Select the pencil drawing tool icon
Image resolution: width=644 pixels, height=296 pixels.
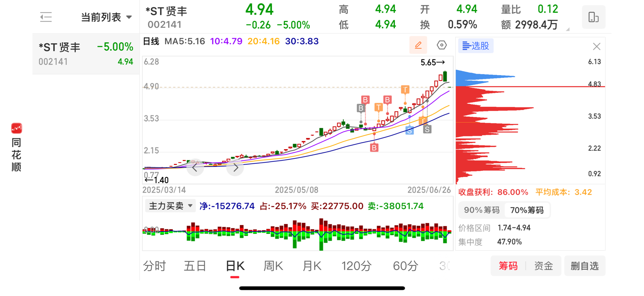(418, 45)
